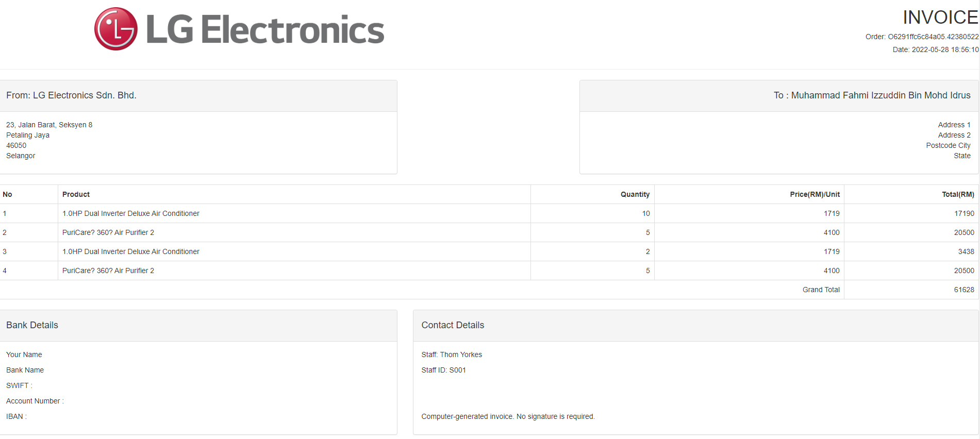Click postcode '46050'

16,145
